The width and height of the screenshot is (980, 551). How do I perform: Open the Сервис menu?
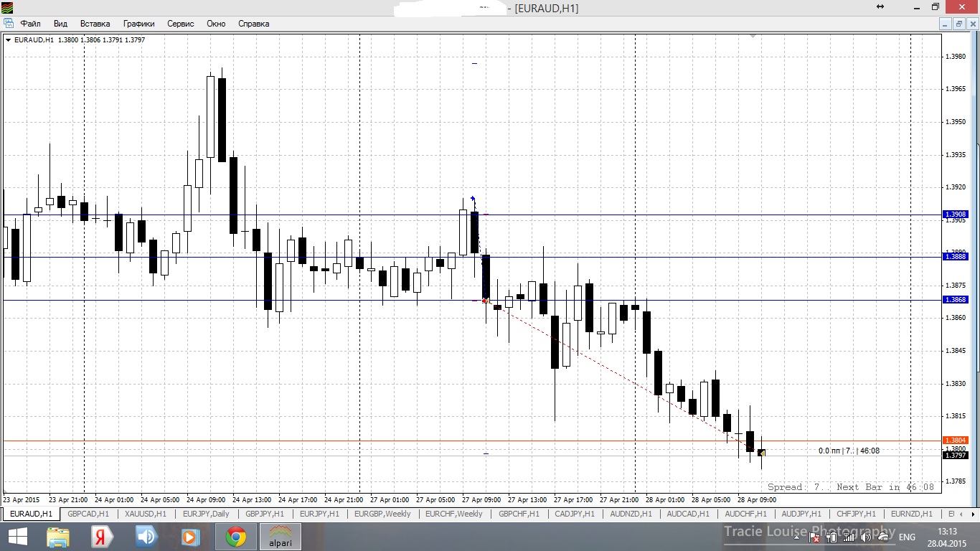tap(181, 24)
